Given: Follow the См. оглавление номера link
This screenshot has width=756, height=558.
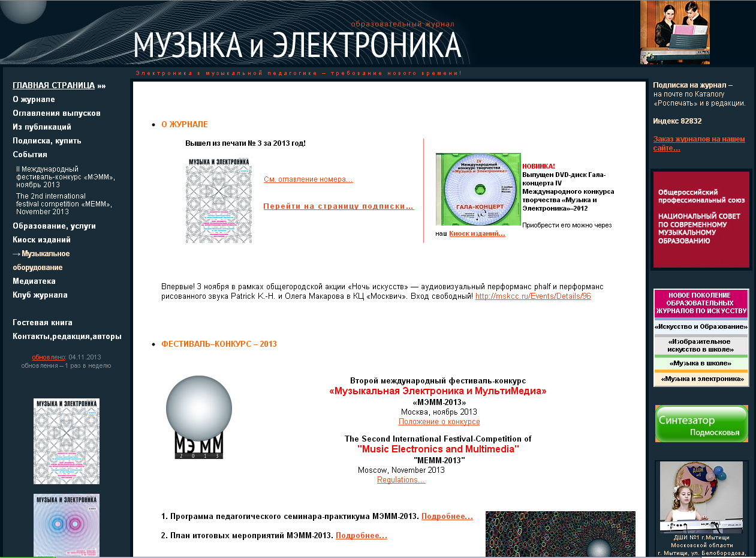Looking at the screenshot, I should click(308, 179).
